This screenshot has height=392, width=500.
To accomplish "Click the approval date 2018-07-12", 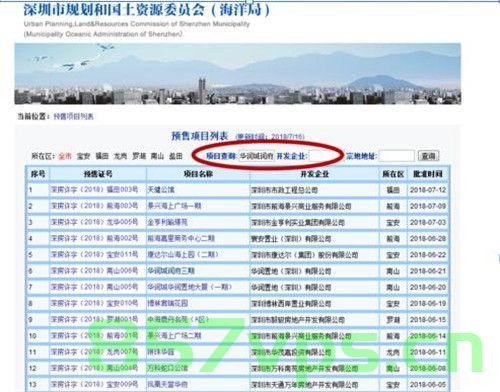I will (428, 190).
